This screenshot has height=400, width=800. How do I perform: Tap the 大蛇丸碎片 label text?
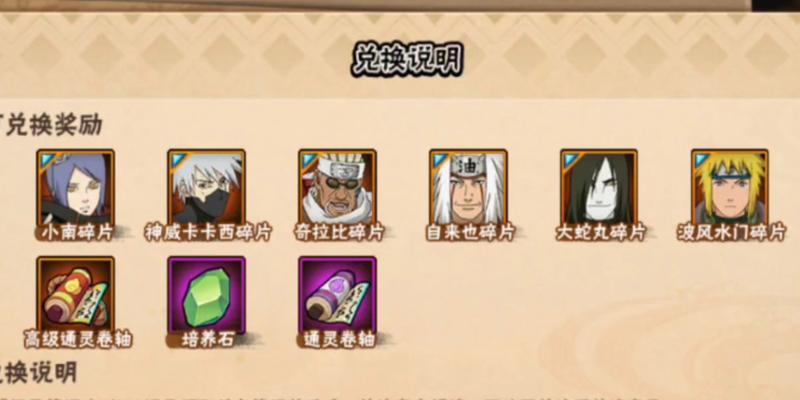[x=601, y=233]
